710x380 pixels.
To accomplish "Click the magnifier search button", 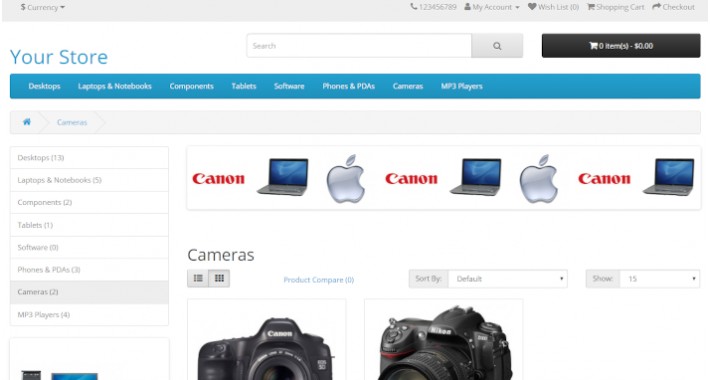I will (x=497, y=46).
